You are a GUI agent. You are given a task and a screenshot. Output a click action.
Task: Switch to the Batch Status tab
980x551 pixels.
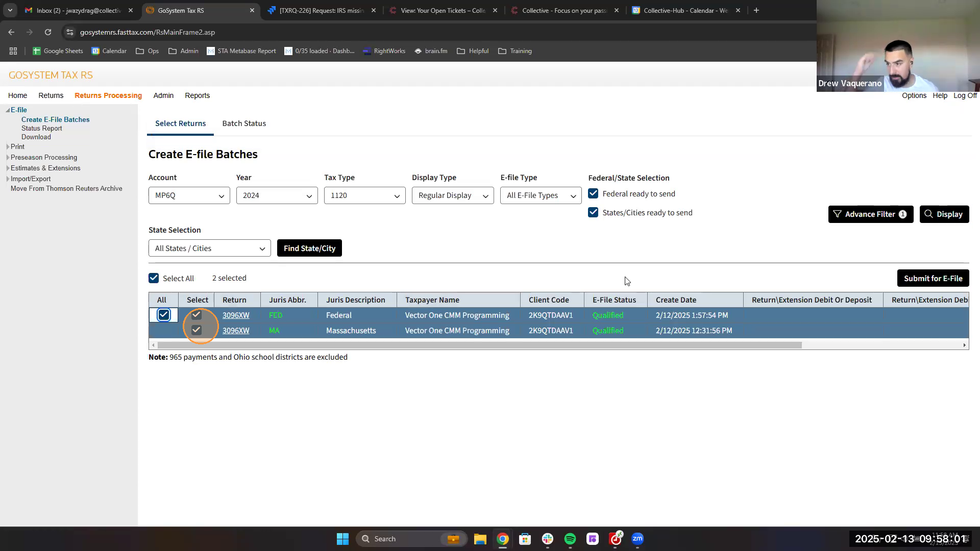click(244, 123)
